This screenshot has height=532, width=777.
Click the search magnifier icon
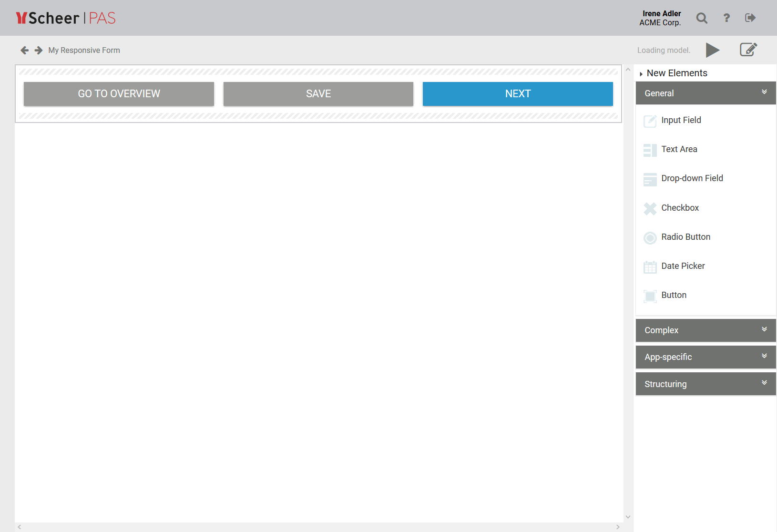coord(702,18)
